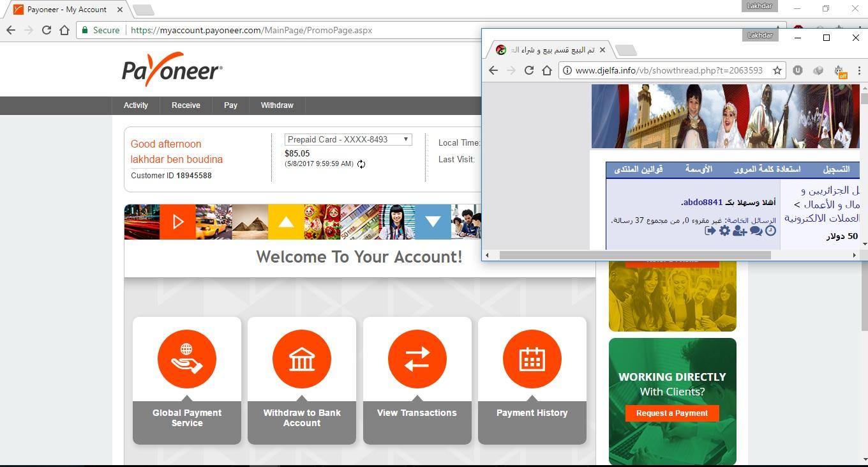Switch to the Payoneer - My Account tab
Viewport: 868px width, 467px height.
[67, 10]
